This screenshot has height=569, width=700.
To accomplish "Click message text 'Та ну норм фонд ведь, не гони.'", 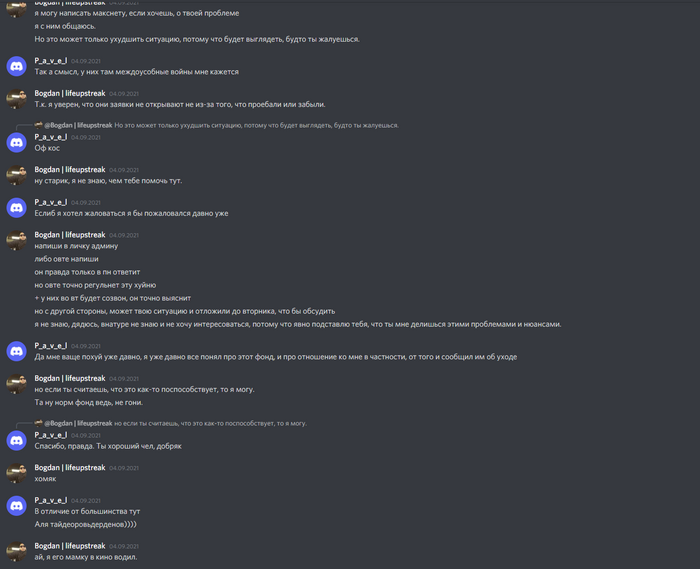I will point(89,403).
